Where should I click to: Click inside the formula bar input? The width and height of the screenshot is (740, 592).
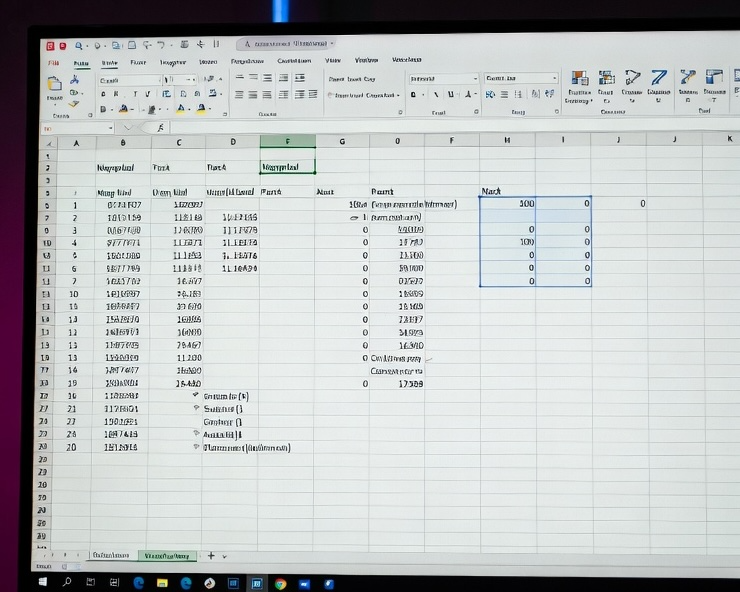click(453, 126)
